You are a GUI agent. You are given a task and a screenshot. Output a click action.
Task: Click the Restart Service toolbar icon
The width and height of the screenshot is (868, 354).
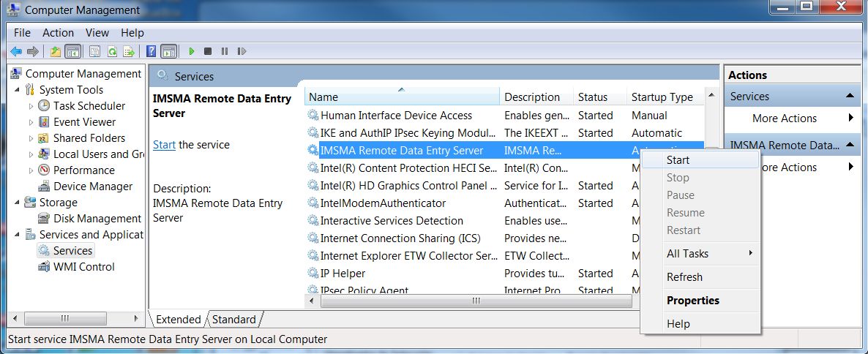point(242,51)
